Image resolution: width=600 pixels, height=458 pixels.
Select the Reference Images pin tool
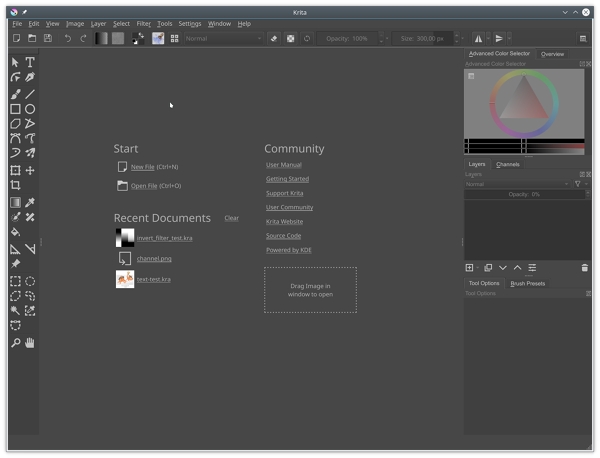[x=15, y=264]
